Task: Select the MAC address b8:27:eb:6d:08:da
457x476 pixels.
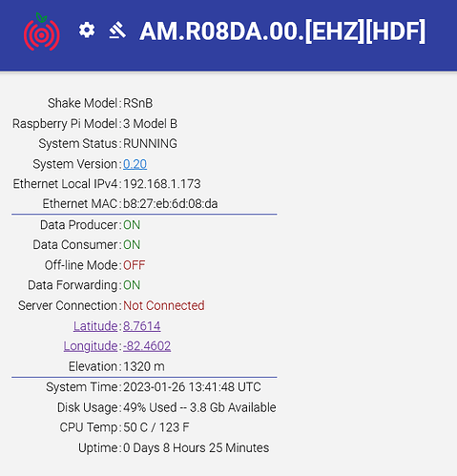Action: point(171,204)
